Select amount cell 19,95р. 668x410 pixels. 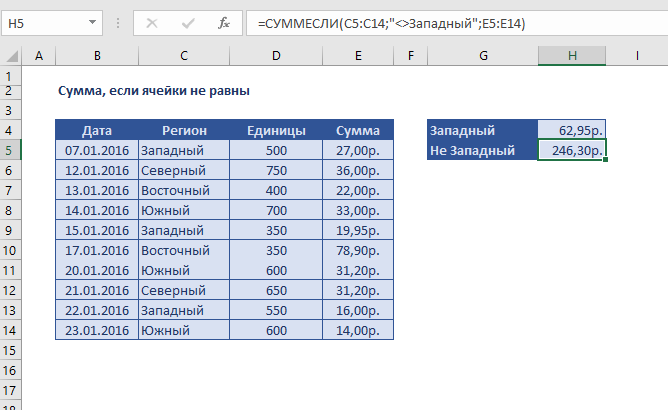pos(358,231)
